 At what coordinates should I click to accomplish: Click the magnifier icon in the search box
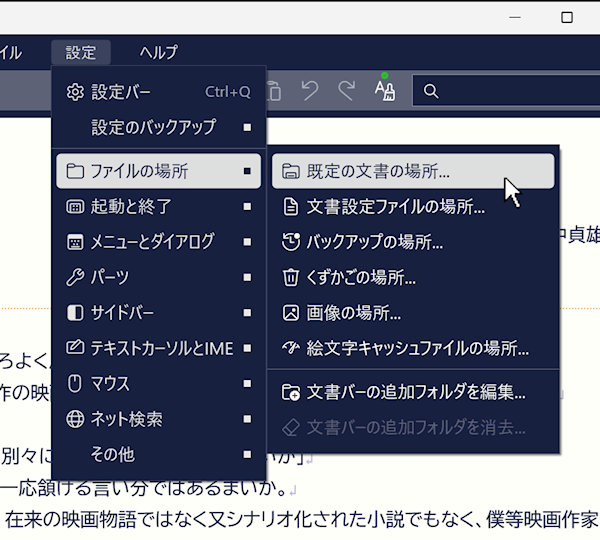pyautogui.click(x=431, y=92)
